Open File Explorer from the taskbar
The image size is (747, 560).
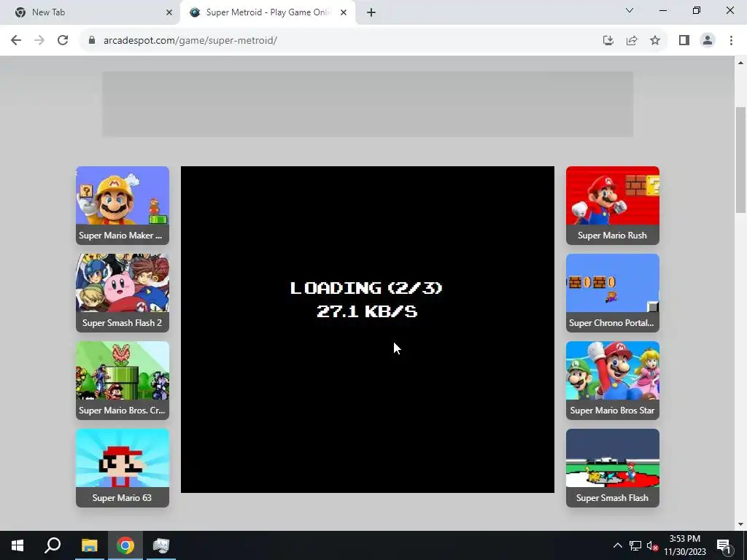[89, 545]
